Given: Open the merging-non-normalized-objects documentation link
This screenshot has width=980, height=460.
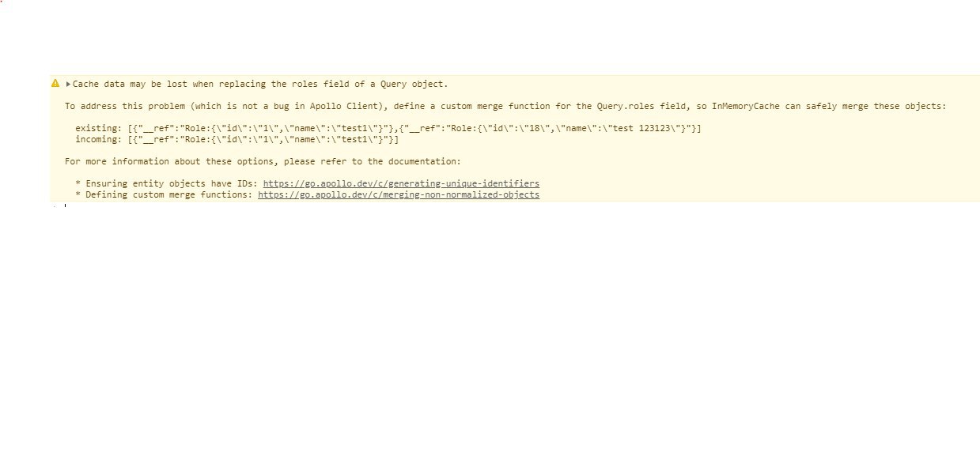Looking at the screenshot, I should [399, 194].
